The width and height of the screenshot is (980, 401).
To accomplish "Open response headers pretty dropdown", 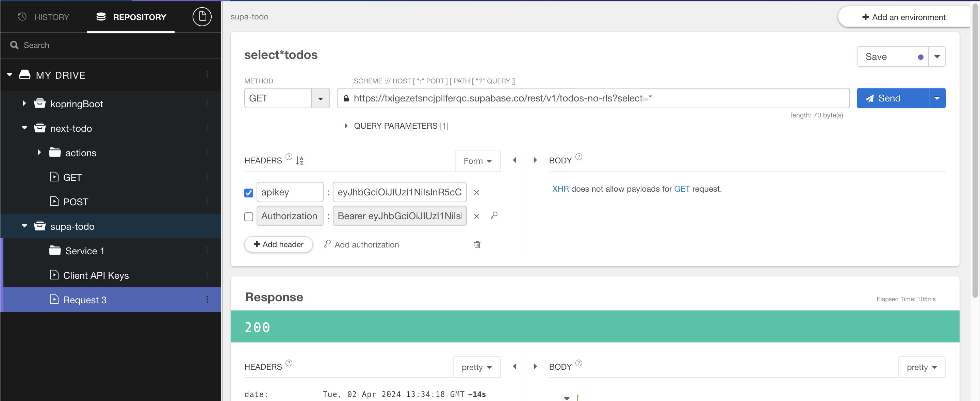I will (476, 367).
